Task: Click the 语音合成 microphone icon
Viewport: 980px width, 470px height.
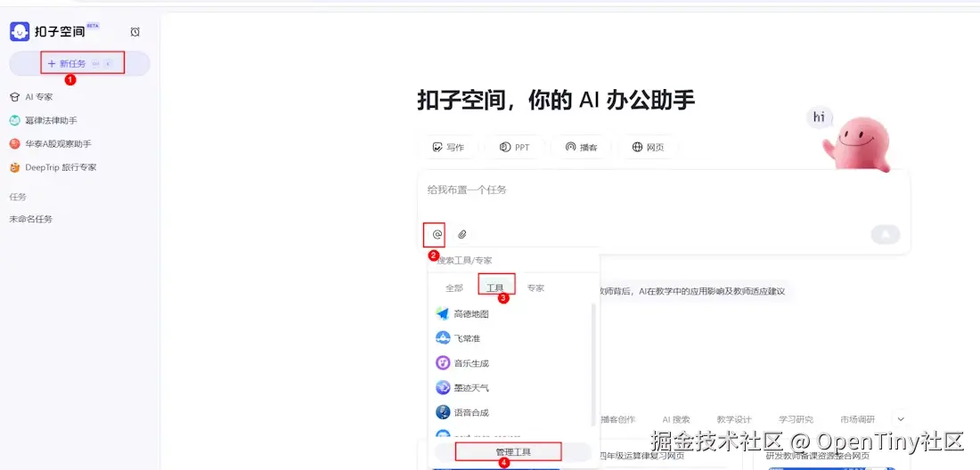Action: click(x=443, y=412)
